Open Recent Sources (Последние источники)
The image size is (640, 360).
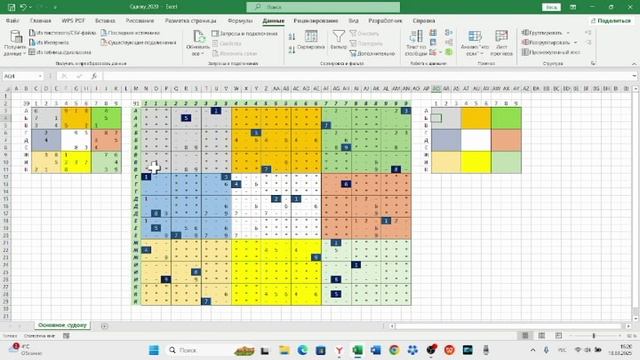[x=130, y=33]
